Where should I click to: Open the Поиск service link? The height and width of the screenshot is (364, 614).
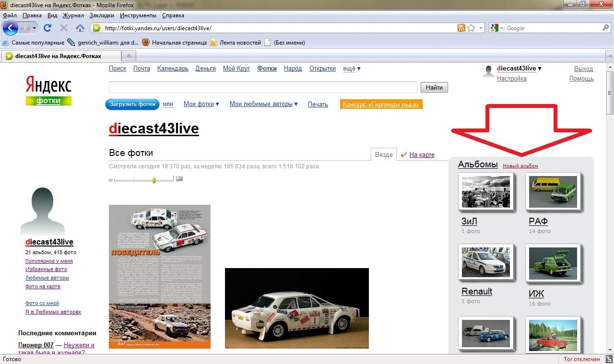click(x=118, y=69)
